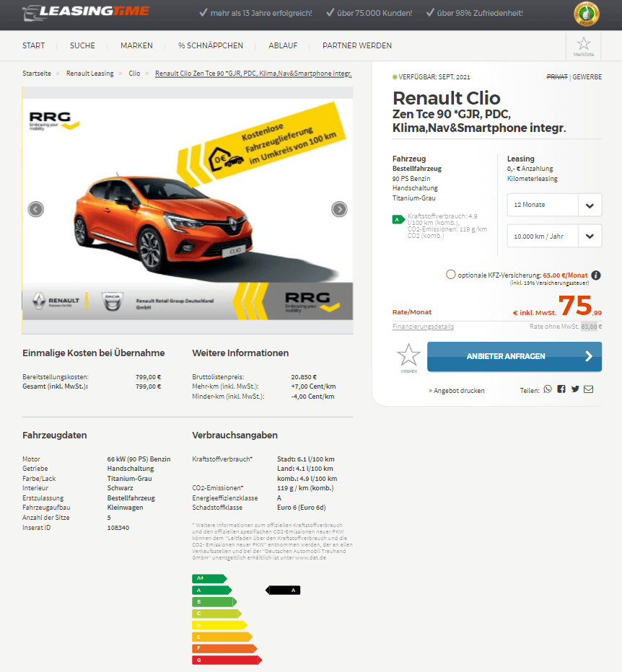Click the orange Renault Clio main image

[x=188, y=210]
